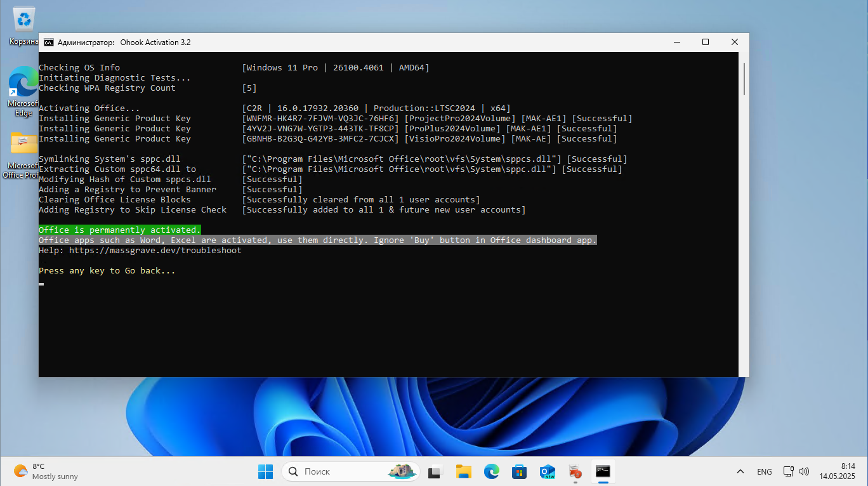Screen dimensions: 868x486
Task: Open Microsoft Store from the taskbar
Action: point(519,471)
